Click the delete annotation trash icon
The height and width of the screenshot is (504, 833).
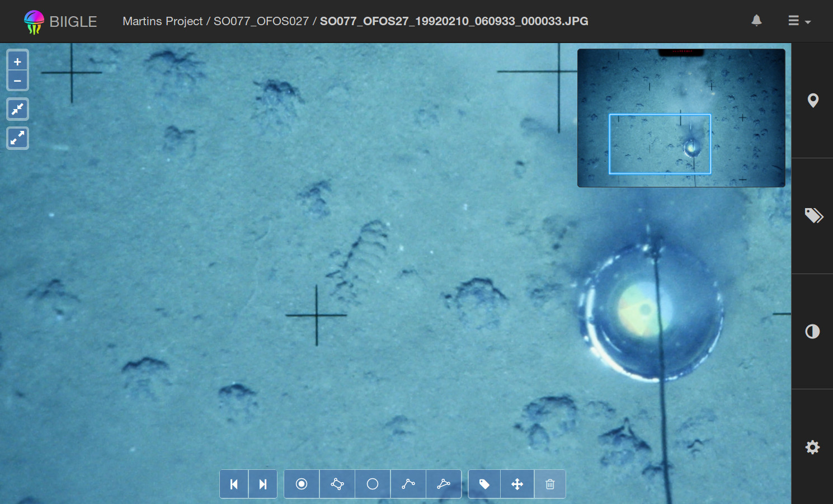(x=550, y=484)
